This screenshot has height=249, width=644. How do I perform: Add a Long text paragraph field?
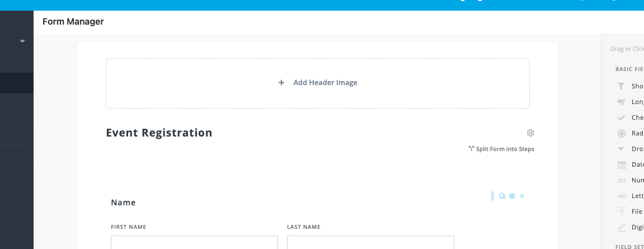click(x=629, y=102)
